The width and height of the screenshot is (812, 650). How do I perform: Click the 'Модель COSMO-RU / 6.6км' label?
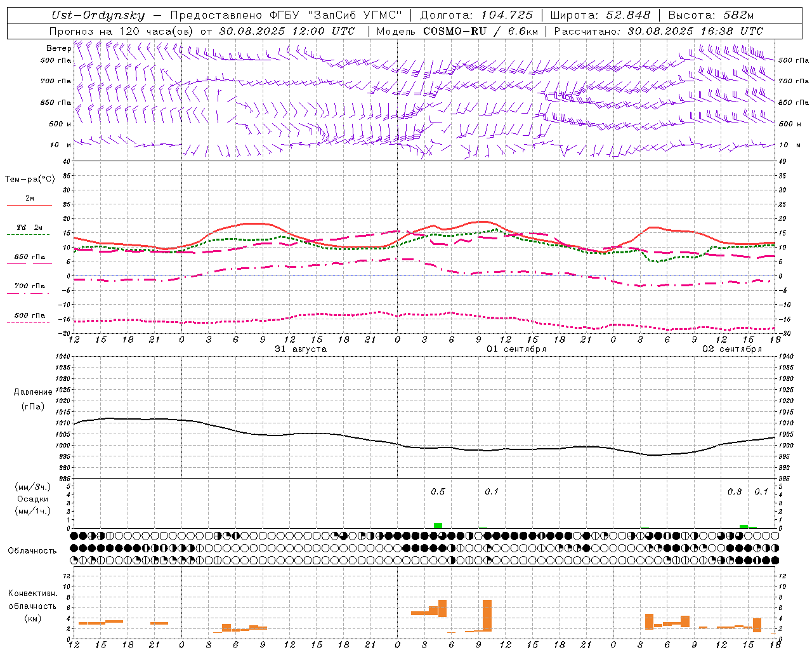point(457,31)
